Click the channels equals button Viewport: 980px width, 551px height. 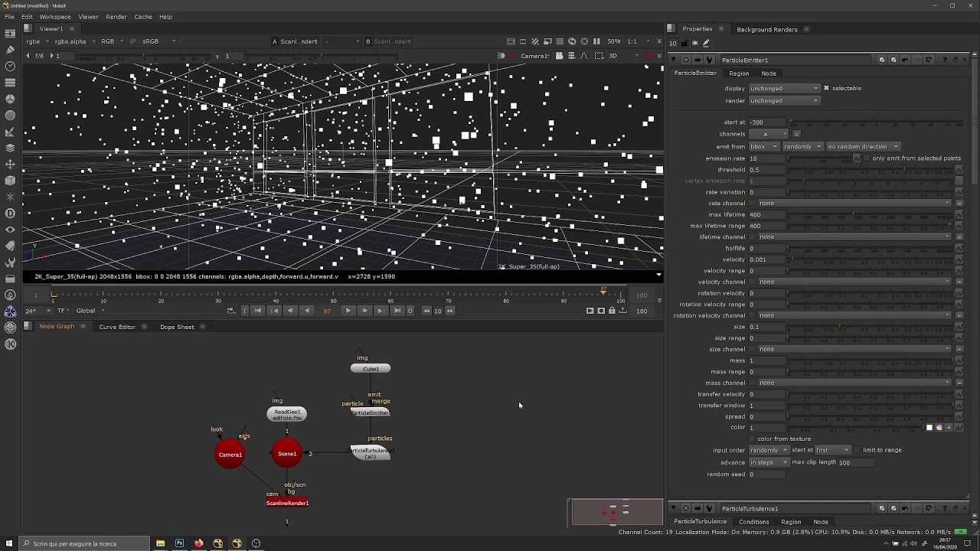click(796, 134)
